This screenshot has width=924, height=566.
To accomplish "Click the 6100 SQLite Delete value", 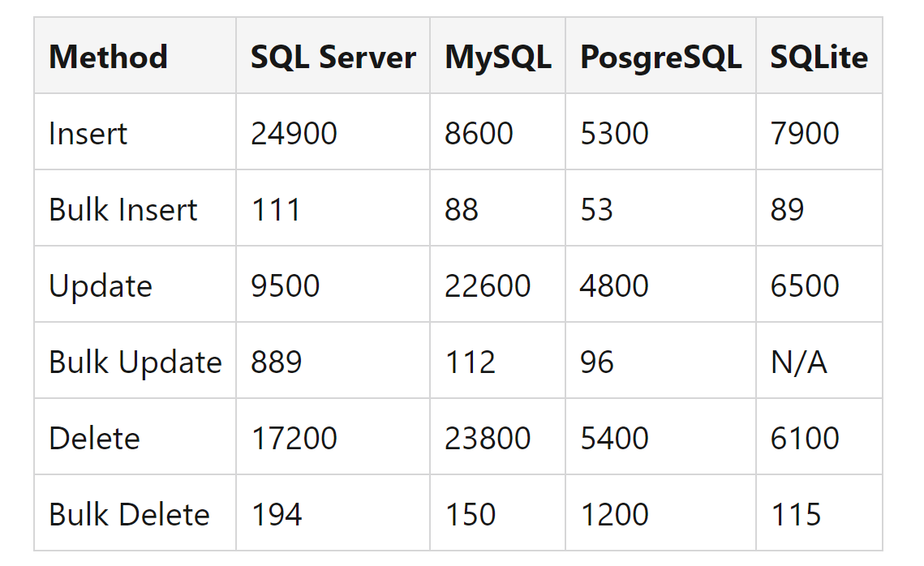I will point(805,438).
